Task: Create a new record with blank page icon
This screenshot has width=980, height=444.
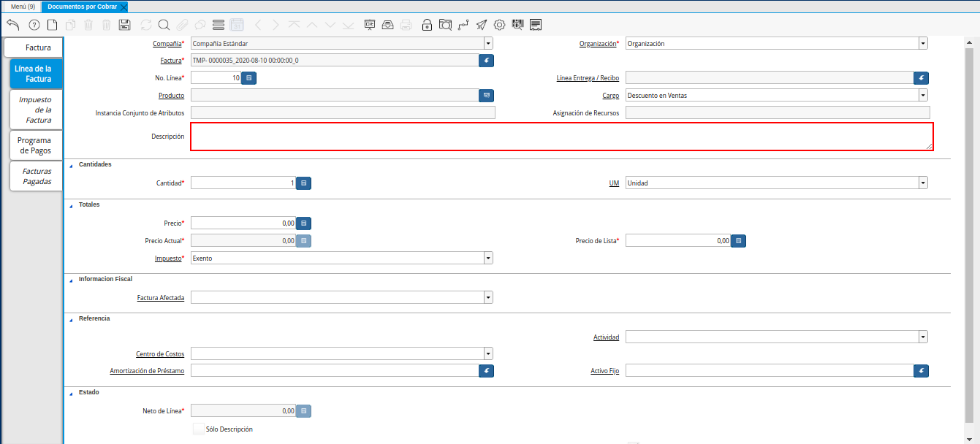Action: pos(52,25)
